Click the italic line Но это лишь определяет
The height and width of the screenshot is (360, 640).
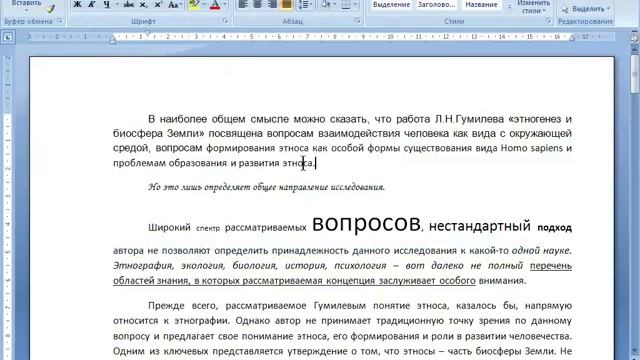pyautogui.click(x=267, y=187)
